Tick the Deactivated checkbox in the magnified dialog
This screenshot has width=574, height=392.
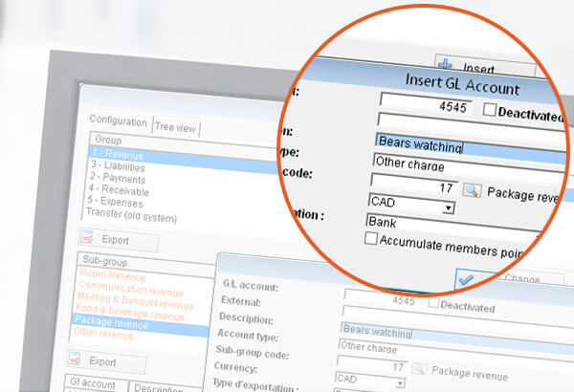[489, 109]
